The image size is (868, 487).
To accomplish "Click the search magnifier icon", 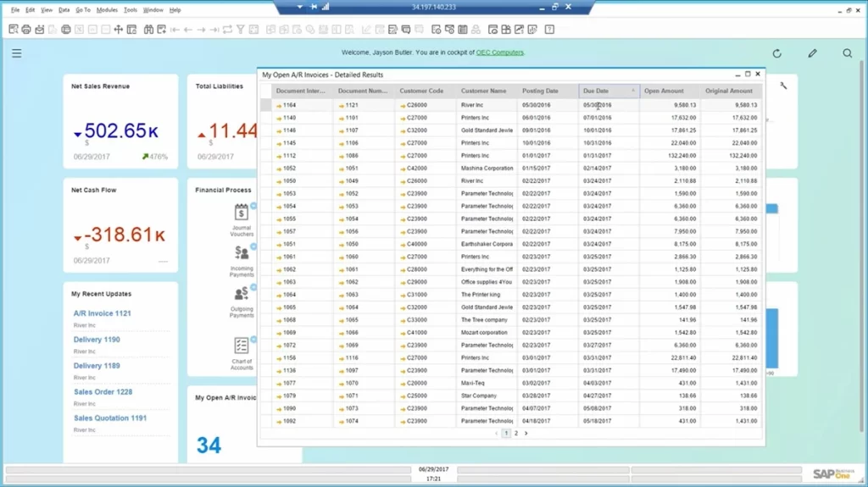I will pos(847,53).
